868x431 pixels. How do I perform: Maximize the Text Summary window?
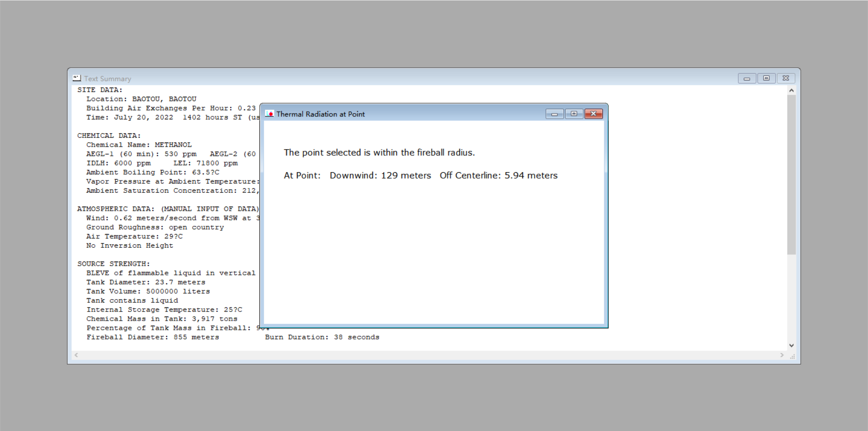click(x=766, y=78)
